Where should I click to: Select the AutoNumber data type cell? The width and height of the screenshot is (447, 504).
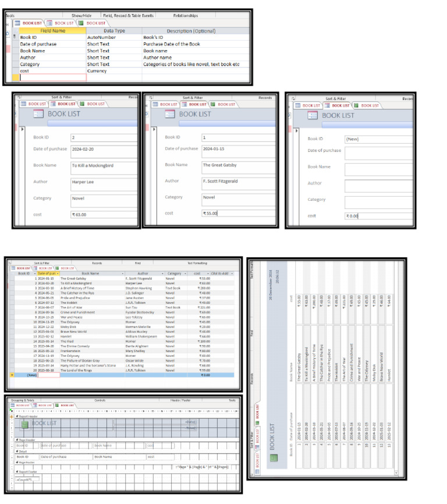coord(114,37)
